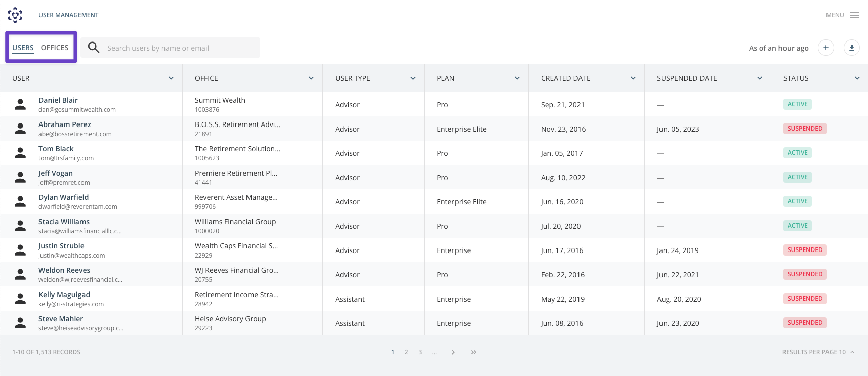This screenshot has width=868, height=376.
Task: Click Weldon Reeves's avatar icon
Action: click(20, 274)
